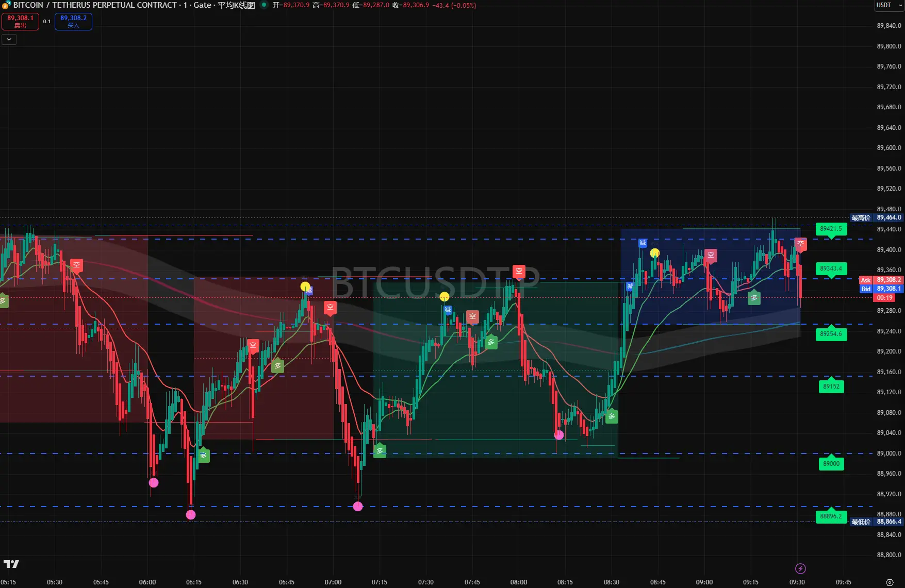Click the green 多 long signal near 07:51
Viewport: 905px width, 588px height.
pos(491,342)
